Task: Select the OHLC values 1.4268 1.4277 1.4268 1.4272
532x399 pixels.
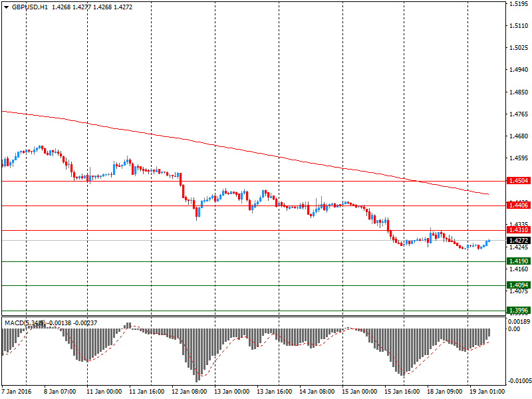Action: coord(92,7)
